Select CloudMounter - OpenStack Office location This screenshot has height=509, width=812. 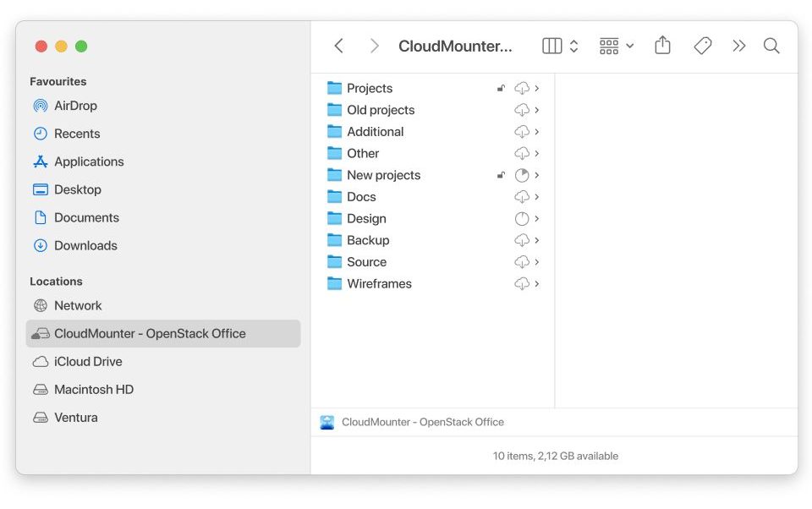tap(163, 333)
